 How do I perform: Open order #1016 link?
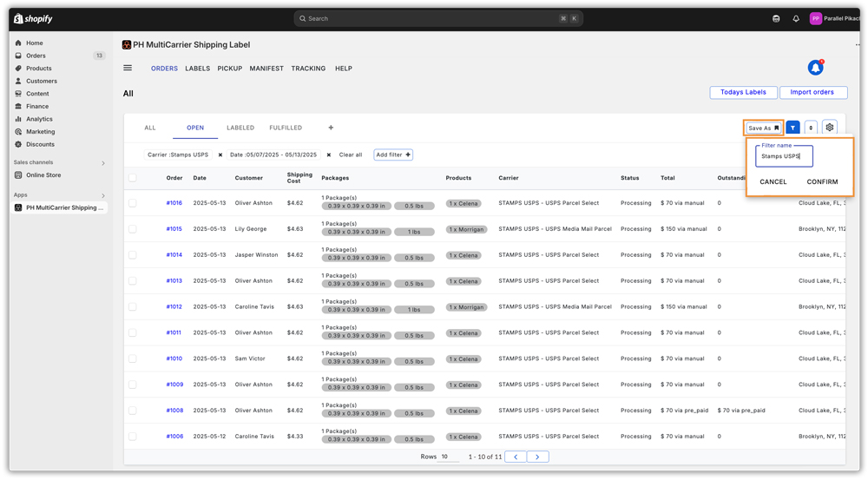click(x=174, y=203)
